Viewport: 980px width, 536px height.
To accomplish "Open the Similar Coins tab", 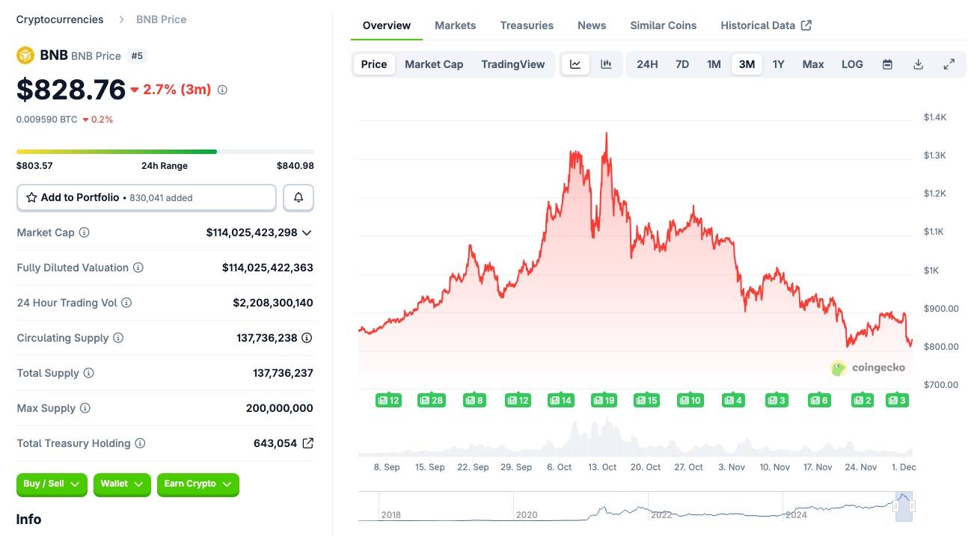I will pyautogui.click(x=663, y=25).
